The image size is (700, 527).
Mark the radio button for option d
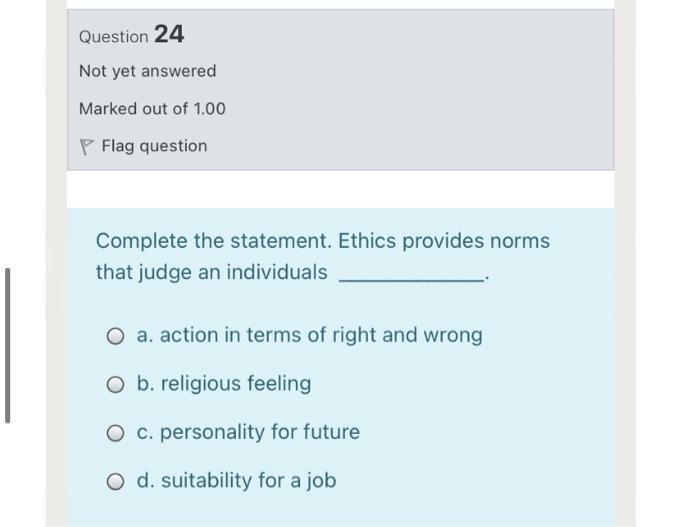(116, 482)
